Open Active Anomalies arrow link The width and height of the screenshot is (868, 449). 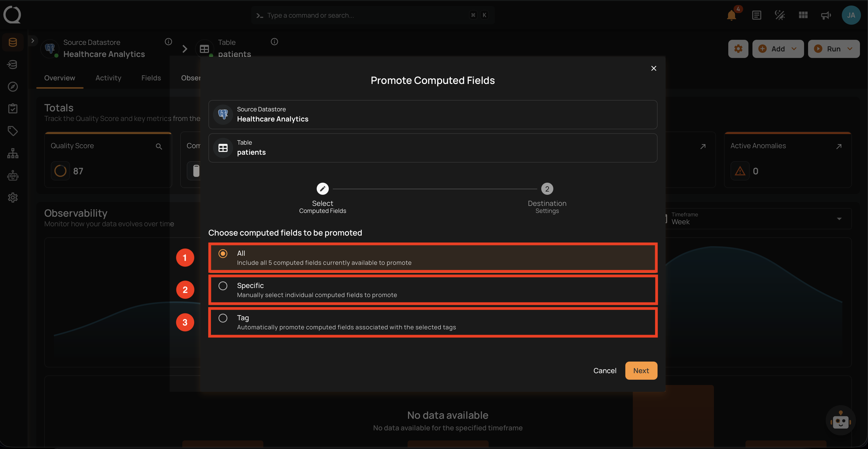[x=839, y=146]
